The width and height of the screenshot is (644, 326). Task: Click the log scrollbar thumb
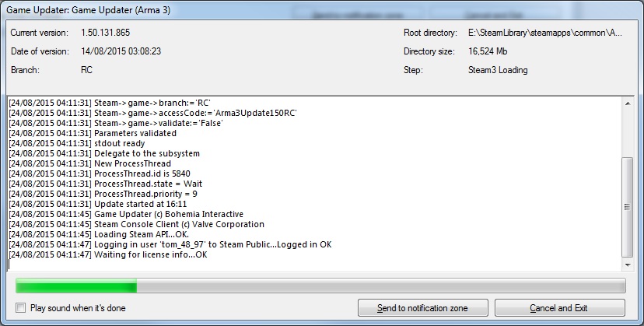627,206
